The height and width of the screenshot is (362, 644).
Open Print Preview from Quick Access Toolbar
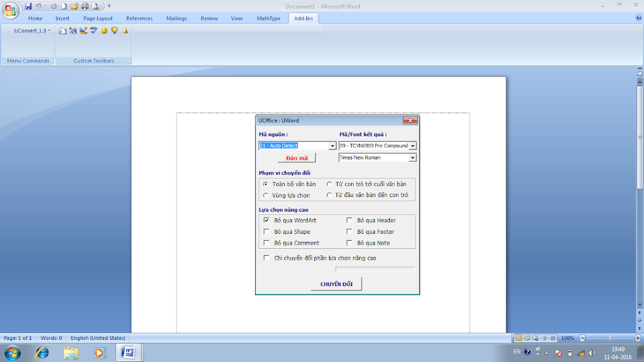click(x=95, y=7)
